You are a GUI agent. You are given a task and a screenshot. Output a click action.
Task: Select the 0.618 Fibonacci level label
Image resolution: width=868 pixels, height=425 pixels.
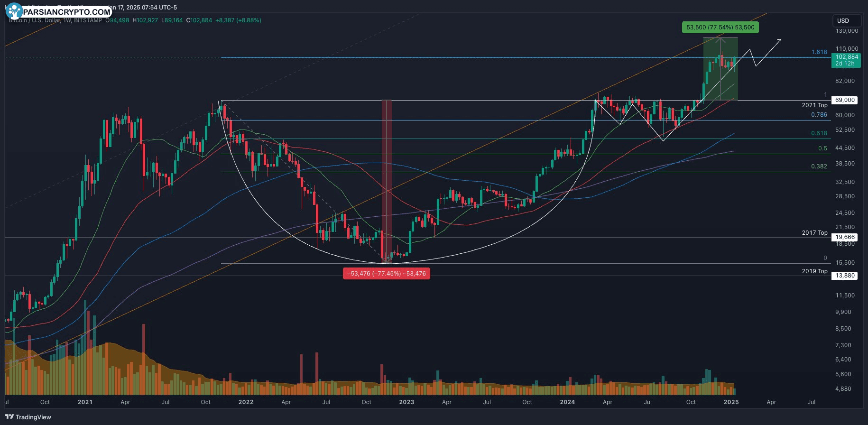click(x=819, y=133)
